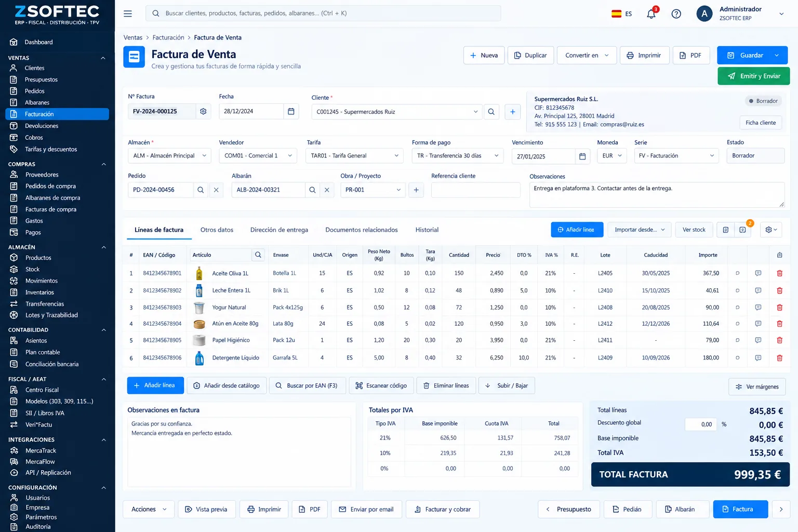
Task: Switch to Dirección de entrega tab
Action: point(279,230)
